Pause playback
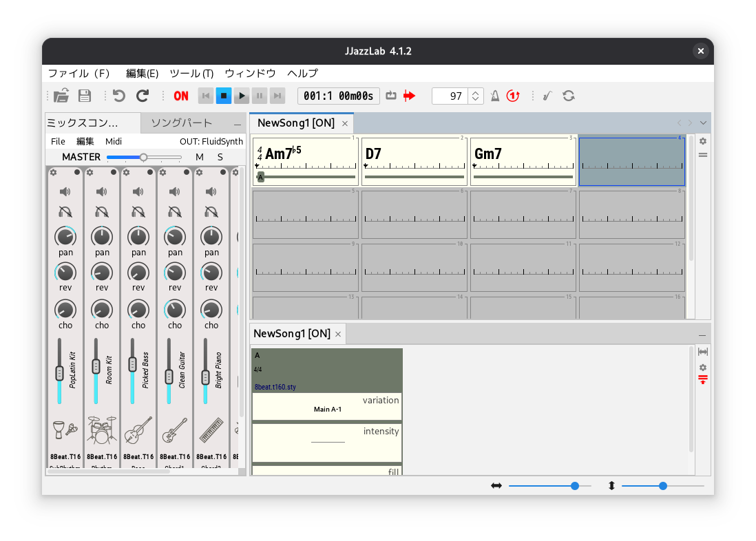This screenshot has height=541, width=756. [x=260, y=96]
